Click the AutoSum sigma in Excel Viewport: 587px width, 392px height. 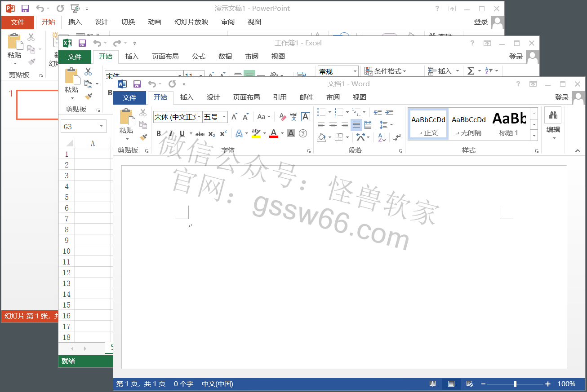click(471, 71)
